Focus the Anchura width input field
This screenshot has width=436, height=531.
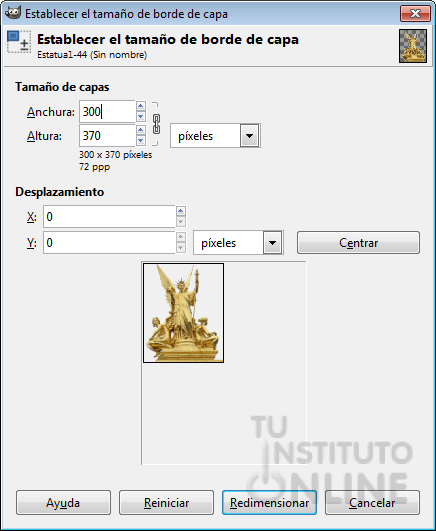tap(107, 111)
